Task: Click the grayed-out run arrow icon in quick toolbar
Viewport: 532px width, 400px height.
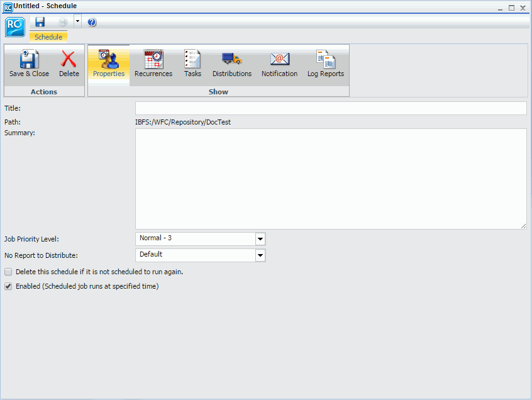Action: click(x=63, y=23)
